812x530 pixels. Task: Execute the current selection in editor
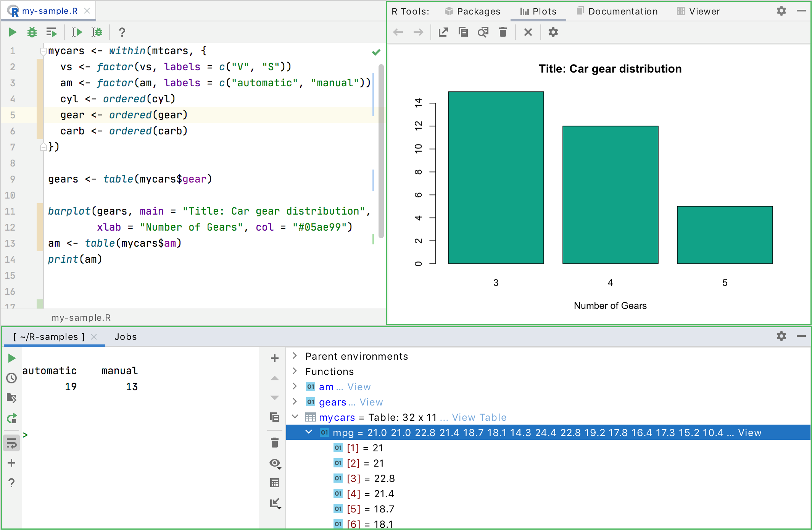(76, 32)
